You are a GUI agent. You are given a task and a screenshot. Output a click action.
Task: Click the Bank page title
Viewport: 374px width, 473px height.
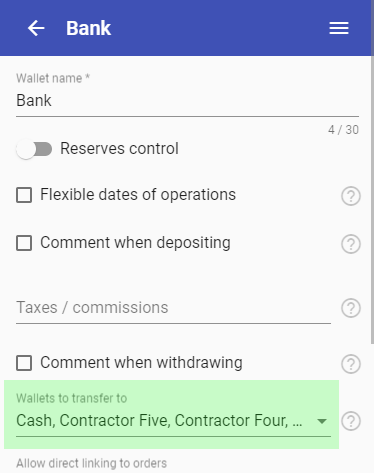(88, 28)
